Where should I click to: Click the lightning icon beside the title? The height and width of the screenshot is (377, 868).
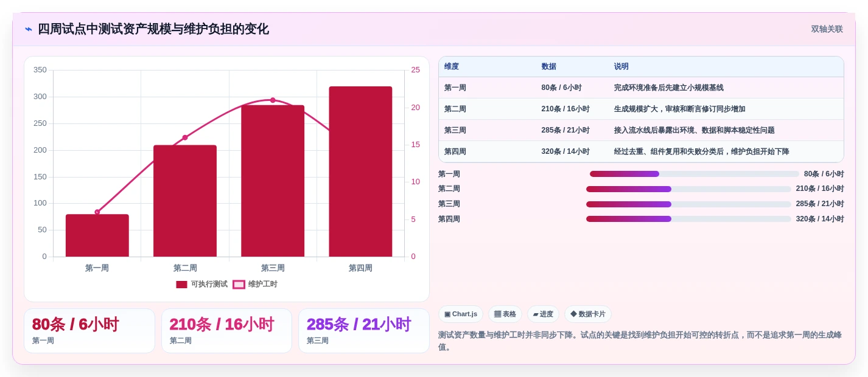click(x=29, y=29)
